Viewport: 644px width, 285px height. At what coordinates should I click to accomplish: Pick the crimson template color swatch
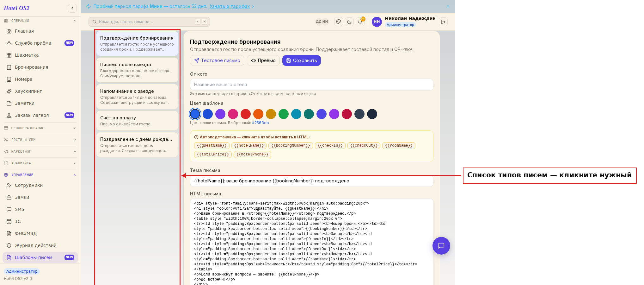(x=347, y=114)
